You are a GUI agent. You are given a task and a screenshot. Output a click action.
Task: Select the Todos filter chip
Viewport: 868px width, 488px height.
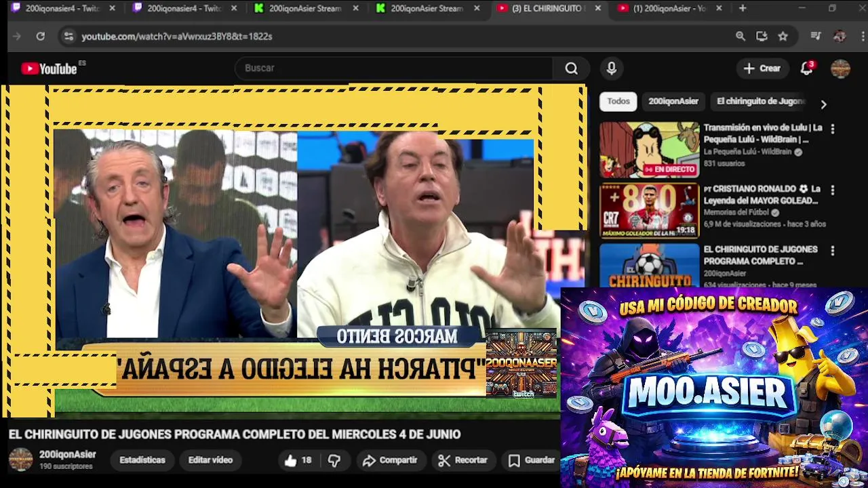tap(618, 102)
